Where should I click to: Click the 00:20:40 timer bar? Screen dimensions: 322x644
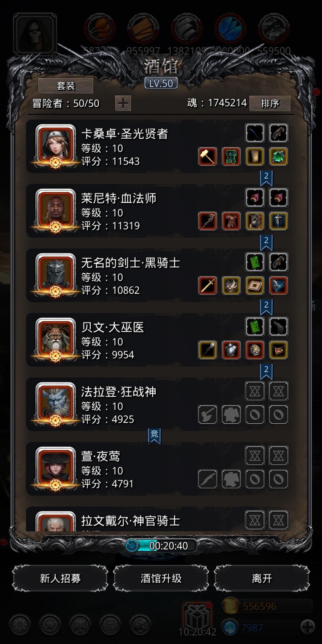tap(161, 546)
